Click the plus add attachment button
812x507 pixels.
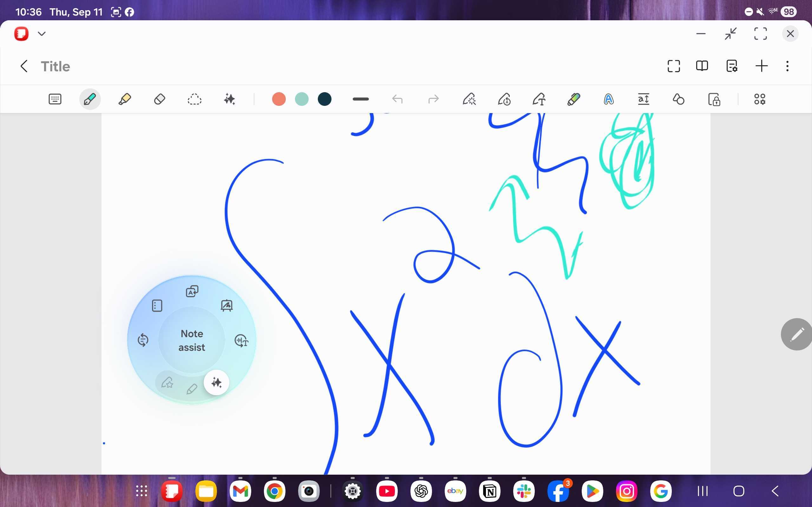(761, 66)
